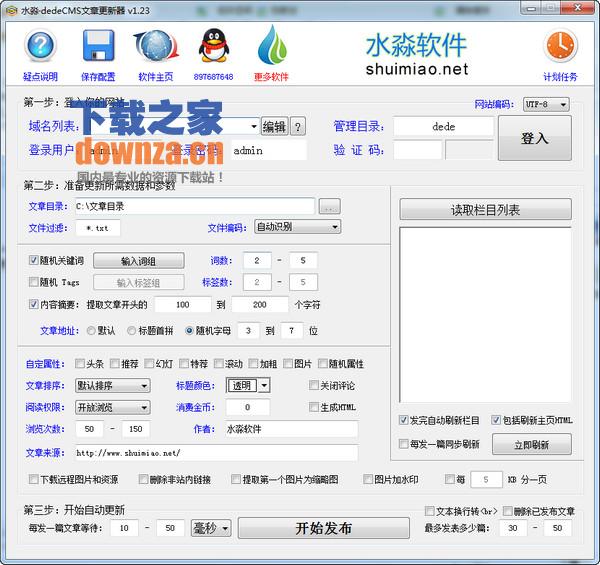Click the 文章目录 path field
Image resolution: width=600 pixels, height=565 pixels.
(195, 207)
